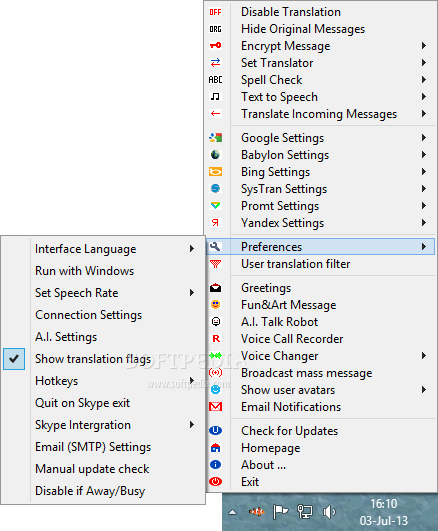Uncheck the Show translation flags checkmark
This screenshot has width=438, height=531.
14,359
